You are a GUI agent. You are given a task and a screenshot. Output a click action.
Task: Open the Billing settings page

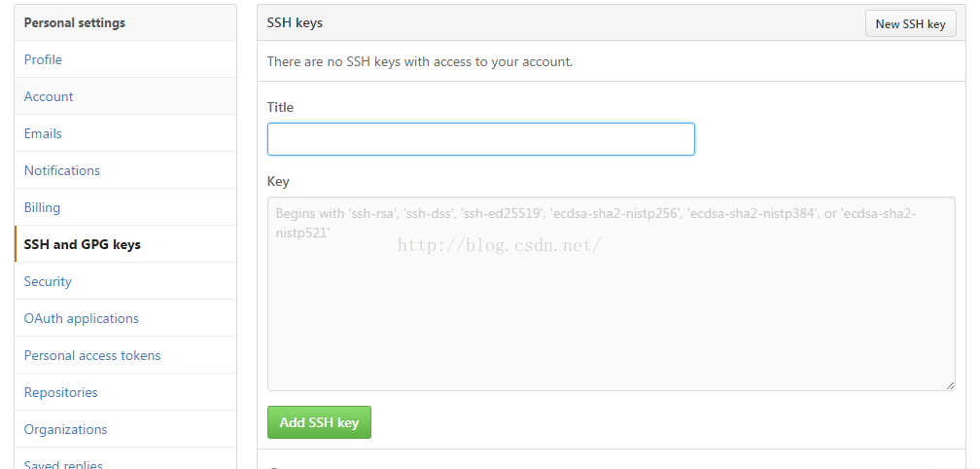click(x=42, y=207)
